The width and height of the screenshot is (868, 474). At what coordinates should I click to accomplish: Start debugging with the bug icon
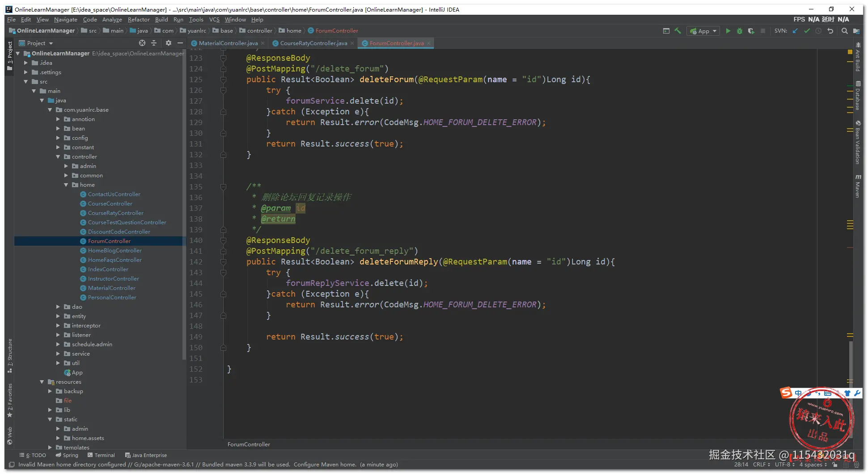pyautogui.click(x=740, y=31)
